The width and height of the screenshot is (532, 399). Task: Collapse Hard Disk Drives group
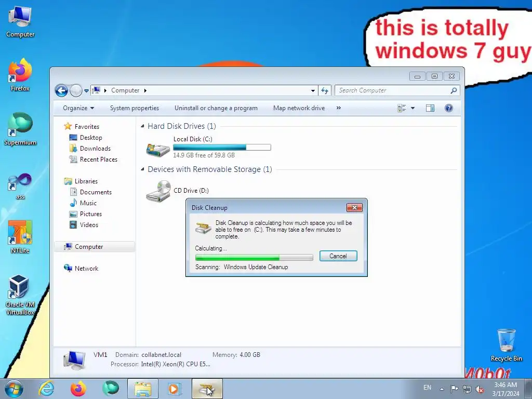(142, 126)
